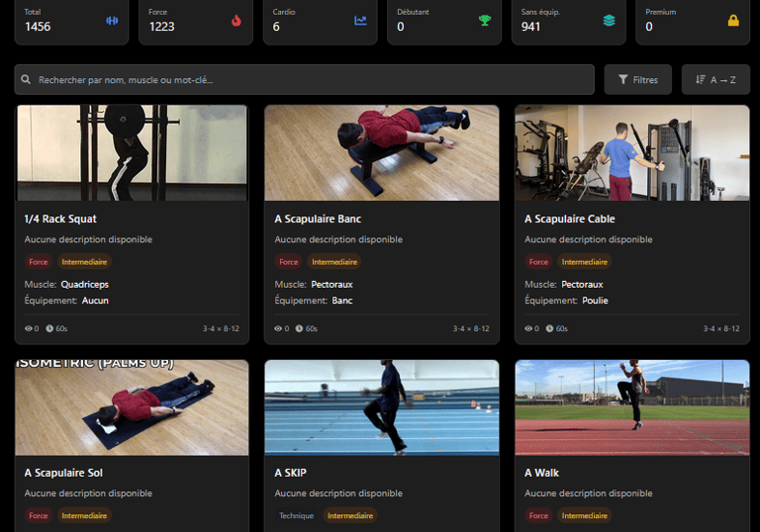Click the eye views icon on 1/4 Rack Squat
Image resolution: width=760 pixels, height=532 pixels.
point(29,328)
